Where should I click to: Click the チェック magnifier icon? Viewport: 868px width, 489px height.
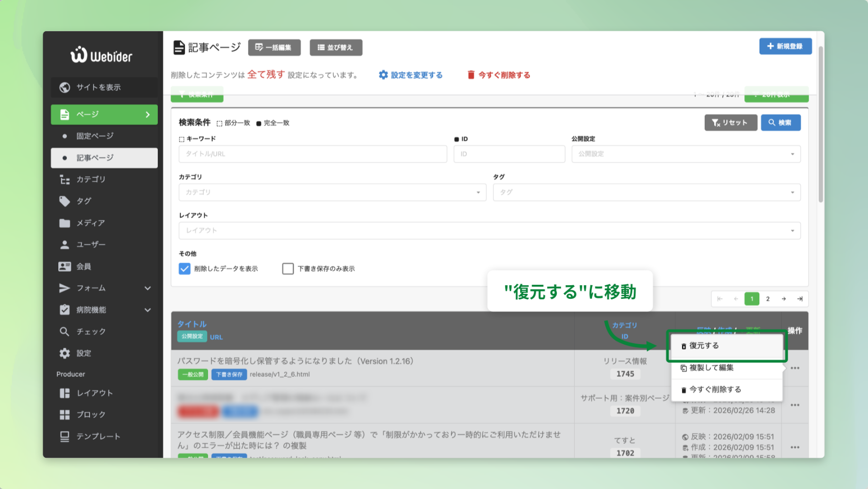click(64, 332)
